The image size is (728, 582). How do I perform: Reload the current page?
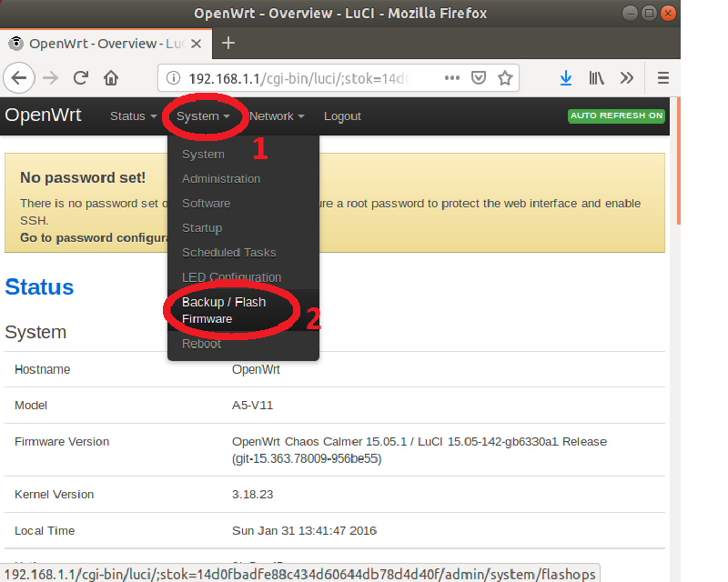(80, 78)
